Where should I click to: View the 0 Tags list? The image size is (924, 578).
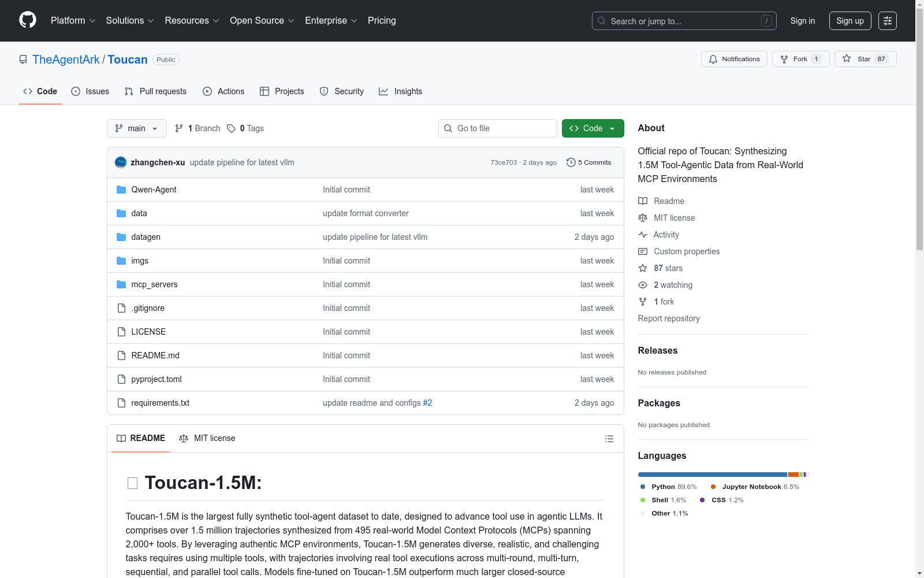[x=245, y=128]
